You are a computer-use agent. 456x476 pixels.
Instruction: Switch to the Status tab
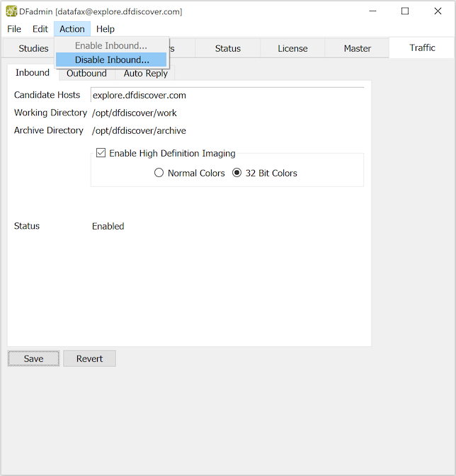(227, 48)
